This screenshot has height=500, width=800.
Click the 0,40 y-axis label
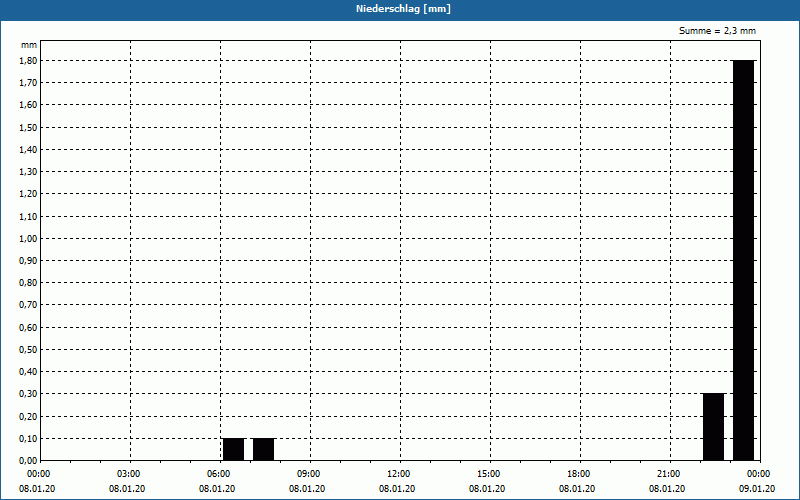tap(28, 372)
